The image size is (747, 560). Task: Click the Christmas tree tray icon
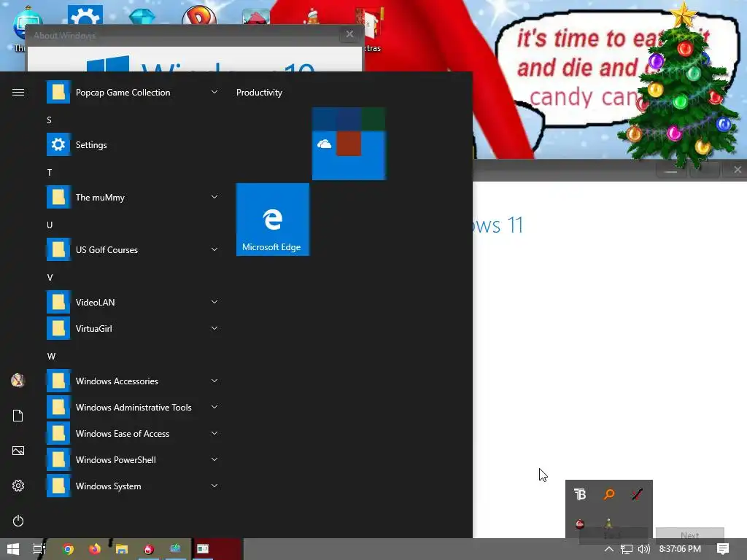(x=609, y=524)
